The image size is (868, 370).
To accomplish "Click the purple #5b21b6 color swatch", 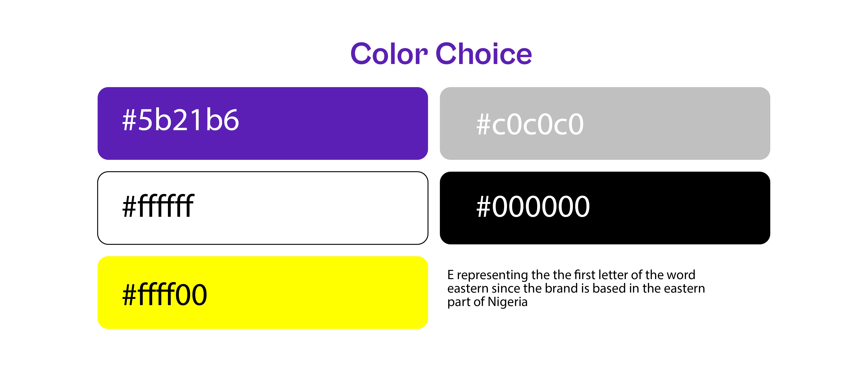I will coord(262,123).
